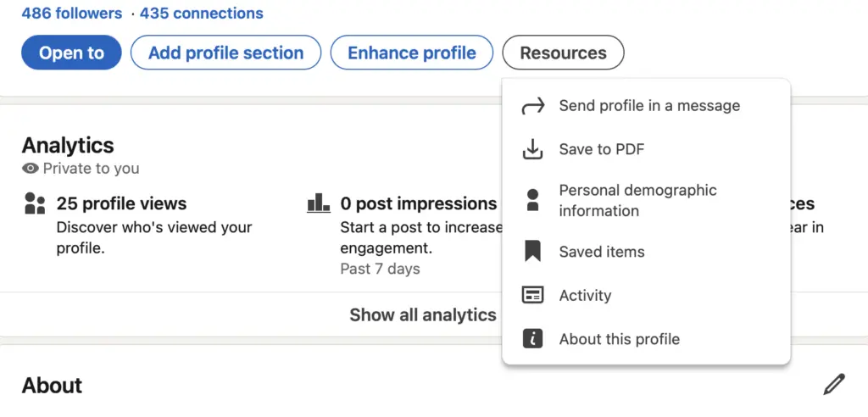Viewport: 868px width, 417px height.
Task: Click the personal demographic person icon
Action: 533,200
